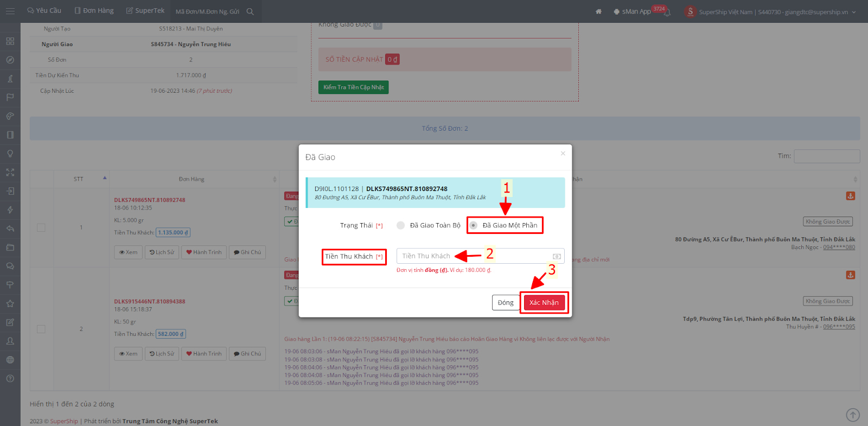Open the help question mark icon in sidebar

pos(10,378)
